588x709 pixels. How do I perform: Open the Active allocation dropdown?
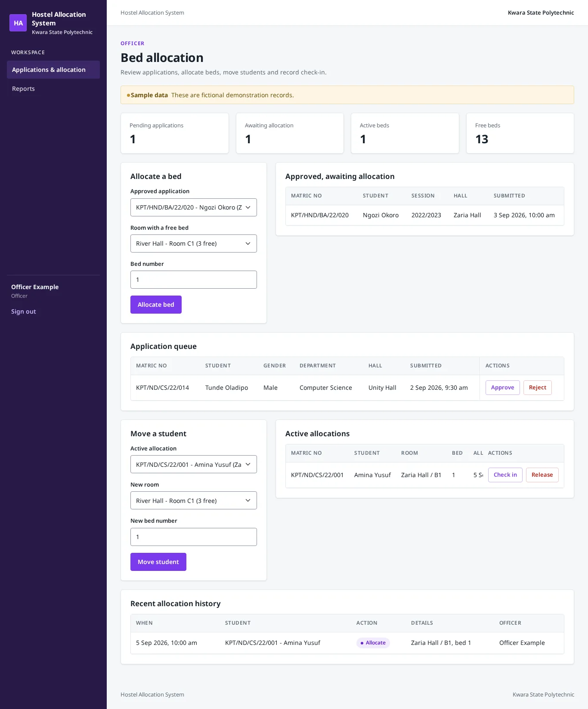pos(194,464)
